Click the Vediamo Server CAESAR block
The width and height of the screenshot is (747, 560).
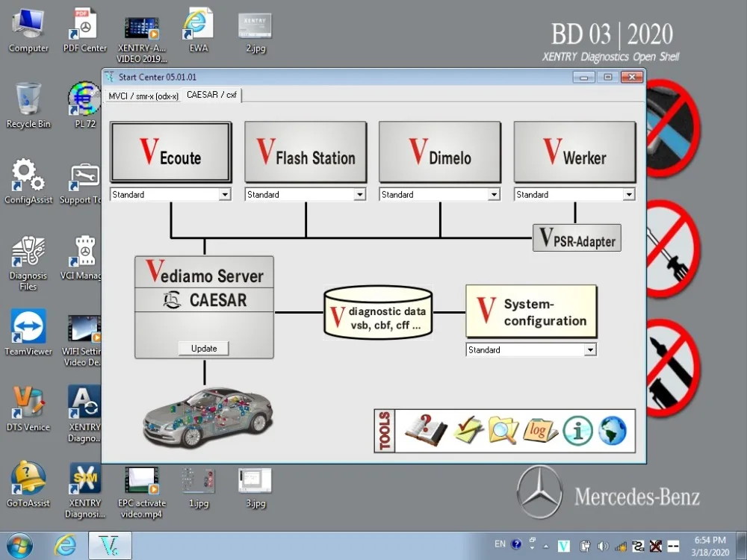[204, 307]
